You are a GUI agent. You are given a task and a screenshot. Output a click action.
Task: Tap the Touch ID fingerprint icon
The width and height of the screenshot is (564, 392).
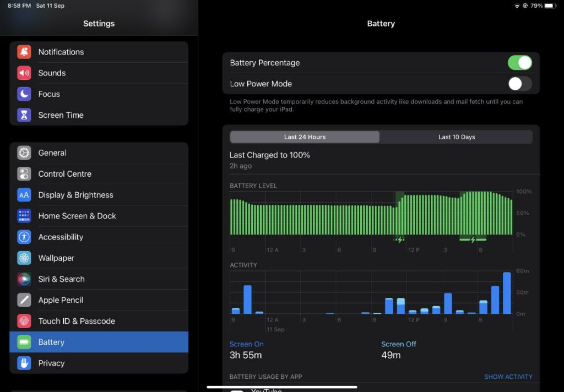coord(24,321)
